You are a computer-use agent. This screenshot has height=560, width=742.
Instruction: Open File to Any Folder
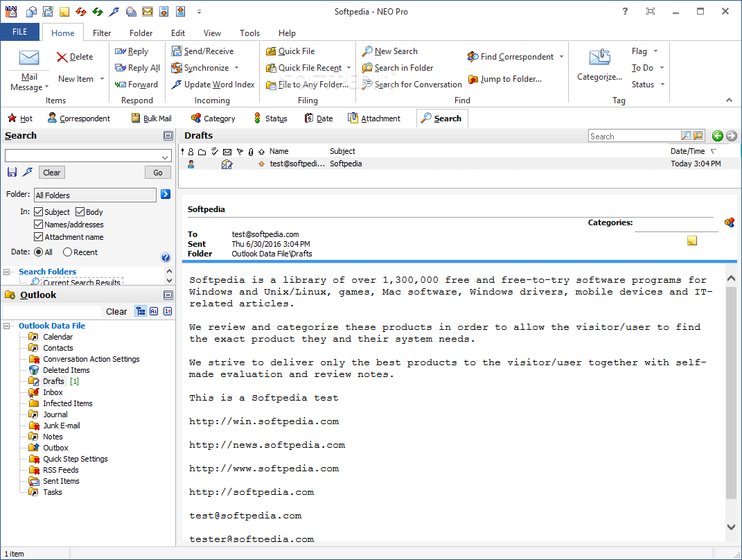(x=307, y=85)
